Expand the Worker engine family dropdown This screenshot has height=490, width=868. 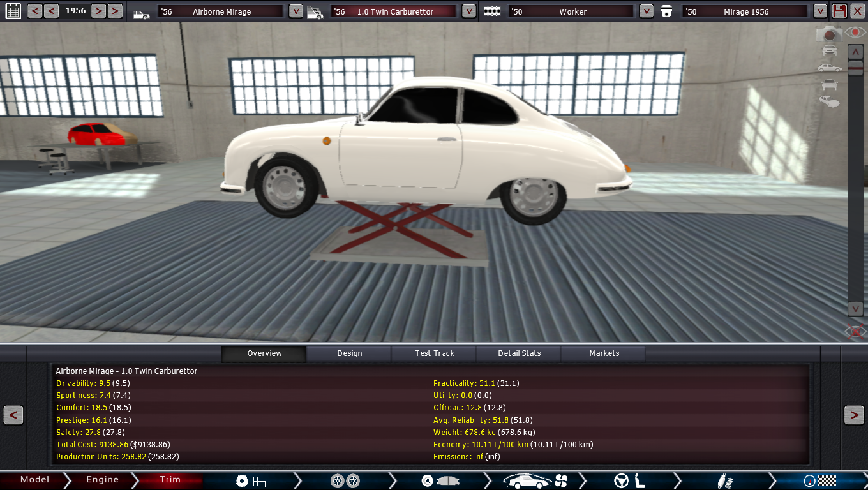(646, 11)
